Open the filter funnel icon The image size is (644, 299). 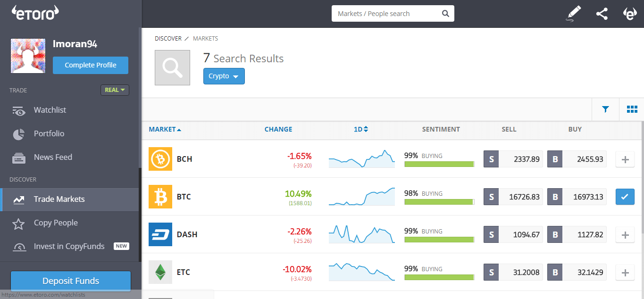point(605,109)
